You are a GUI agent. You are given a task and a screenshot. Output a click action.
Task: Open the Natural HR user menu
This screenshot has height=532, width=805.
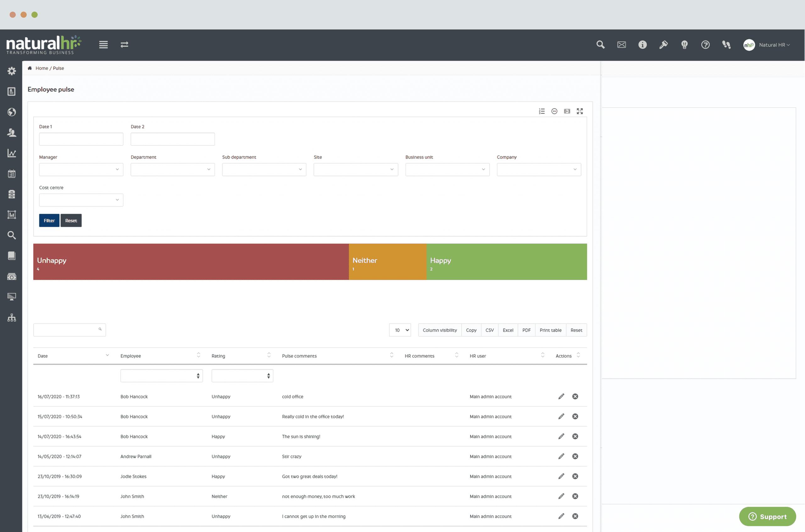tap(767, 45)
